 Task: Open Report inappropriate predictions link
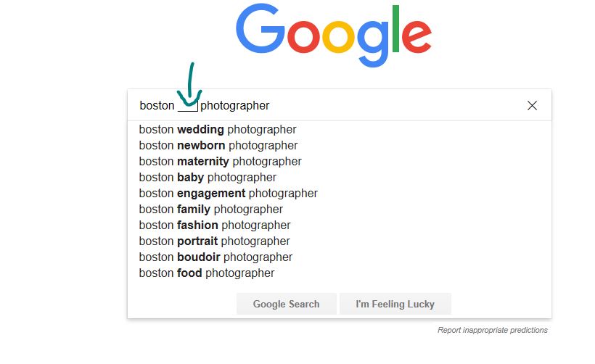point(493,330)
